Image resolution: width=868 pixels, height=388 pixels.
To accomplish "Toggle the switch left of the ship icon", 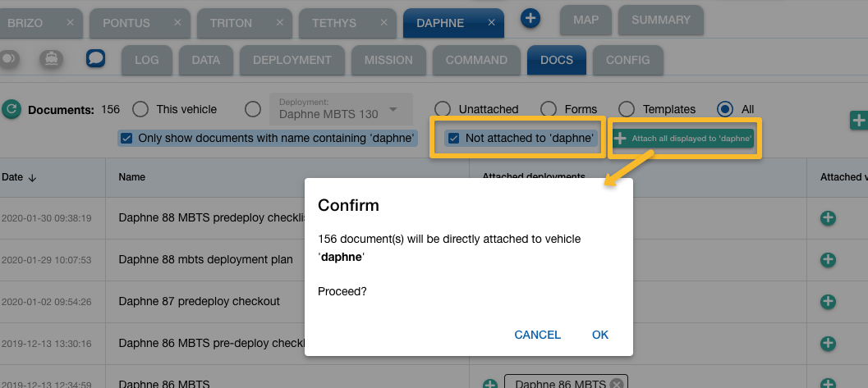I will pyautogui.click(x=11, y=59).
